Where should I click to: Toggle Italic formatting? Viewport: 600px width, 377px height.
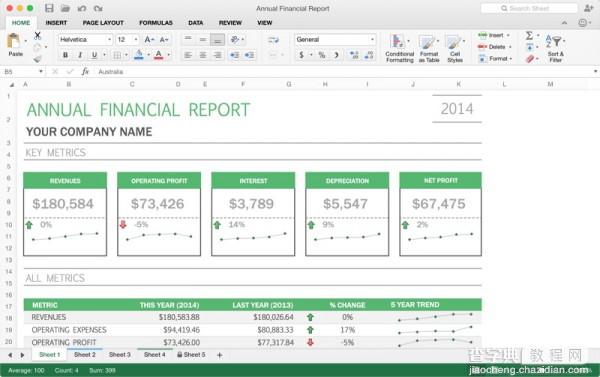[80, 55]
